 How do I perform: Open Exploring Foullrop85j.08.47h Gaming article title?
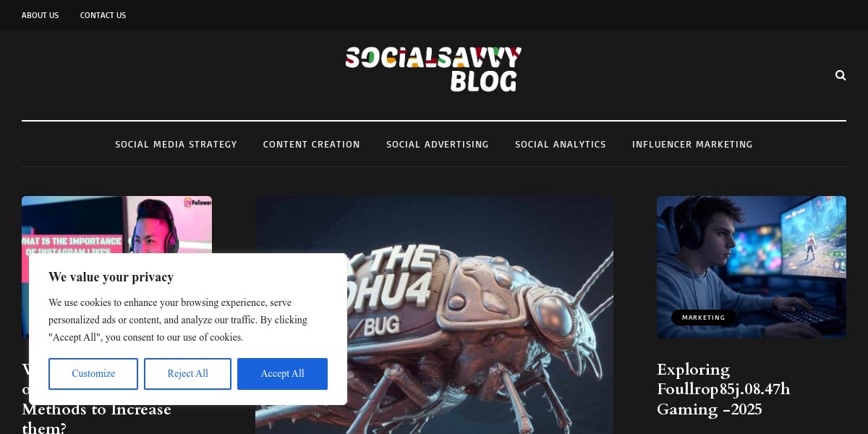[x=723, y=389]
